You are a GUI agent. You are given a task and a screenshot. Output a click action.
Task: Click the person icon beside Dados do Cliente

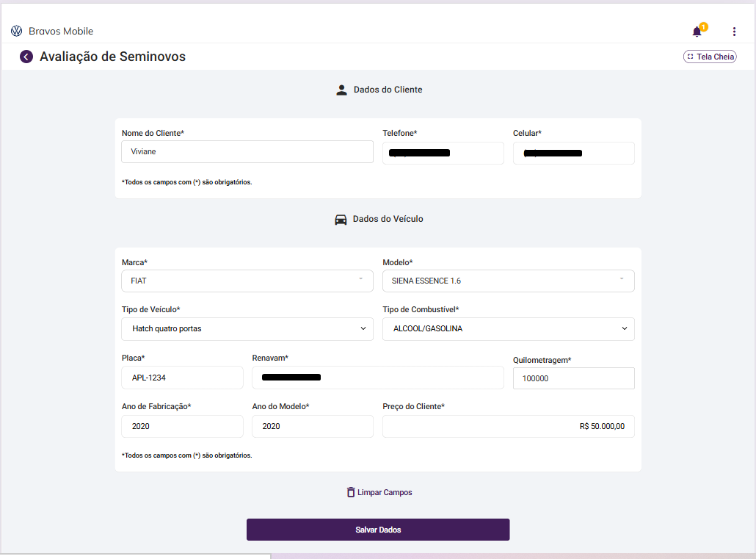[x=341, y=90]
